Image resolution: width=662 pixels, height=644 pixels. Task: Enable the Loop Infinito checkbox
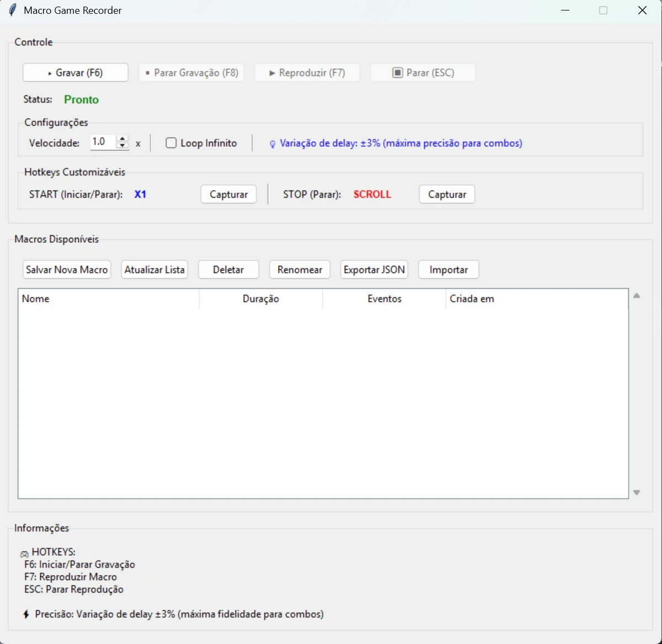[172, 143]
